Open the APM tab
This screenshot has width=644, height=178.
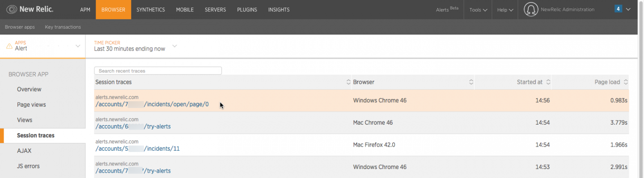coord(85,9)
